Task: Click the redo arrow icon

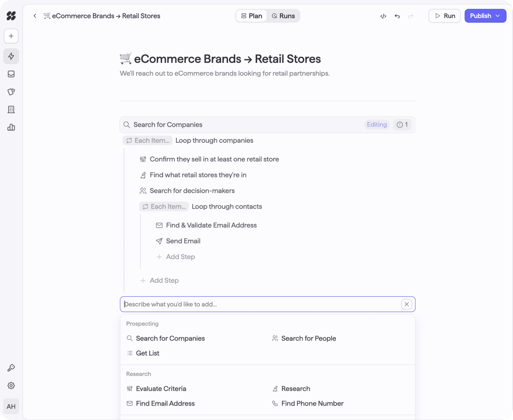Action: [411, 16]
